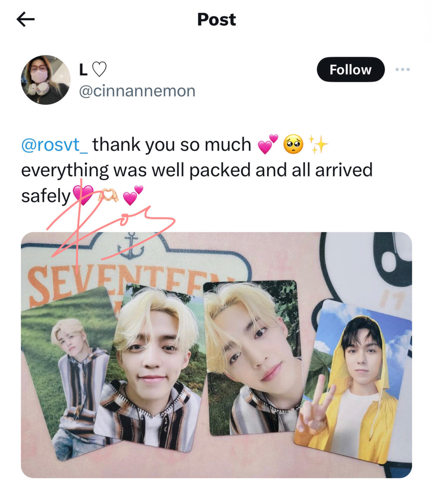Open the profile picture avatar
433x504 pixels.
[x=46, y=80]
